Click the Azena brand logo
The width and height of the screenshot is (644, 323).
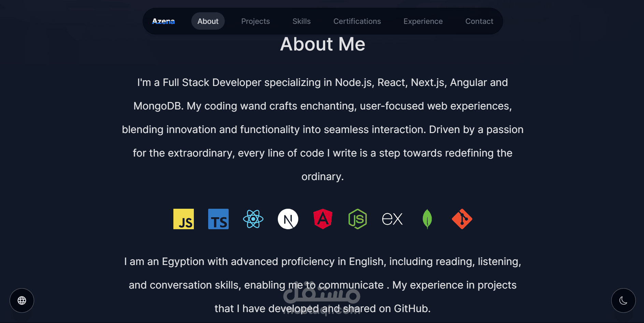coord(163,21)
